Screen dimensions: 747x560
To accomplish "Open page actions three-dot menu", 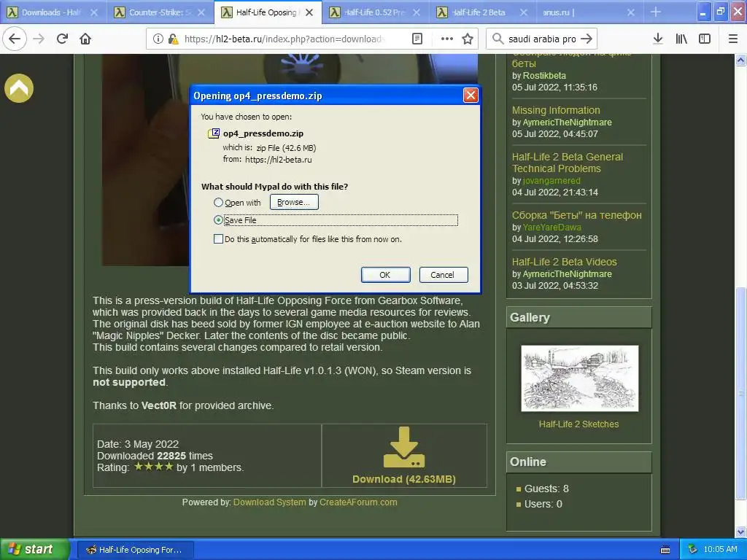I will (x=447, y=39).
